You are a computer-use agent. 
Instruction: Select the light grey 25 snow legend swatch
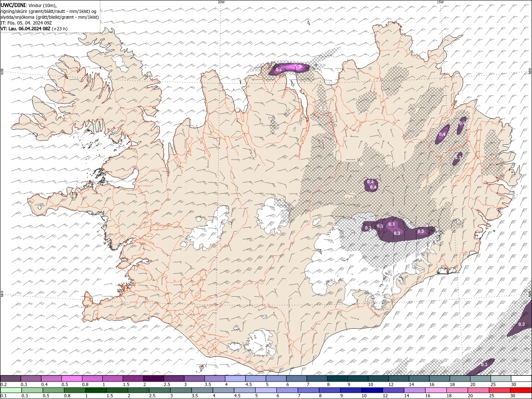click(500, 379)
